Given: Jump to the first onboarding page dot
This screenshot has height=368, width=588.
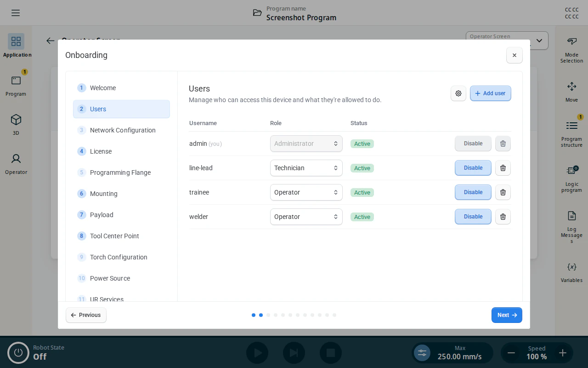Looking at the screenshot, I should coord(254,315).
